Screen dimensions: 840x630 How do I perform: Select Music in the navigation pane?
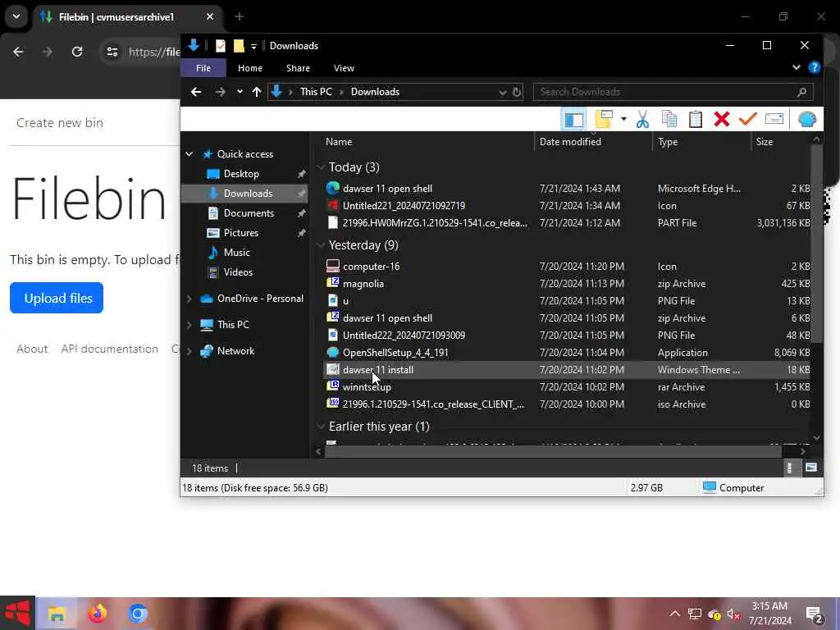coord(237,253)
